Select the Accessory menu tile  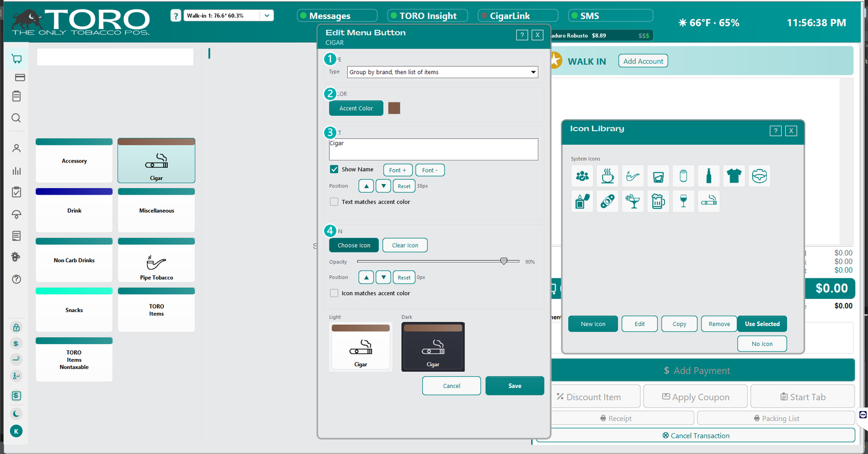(x=74, y=160)
